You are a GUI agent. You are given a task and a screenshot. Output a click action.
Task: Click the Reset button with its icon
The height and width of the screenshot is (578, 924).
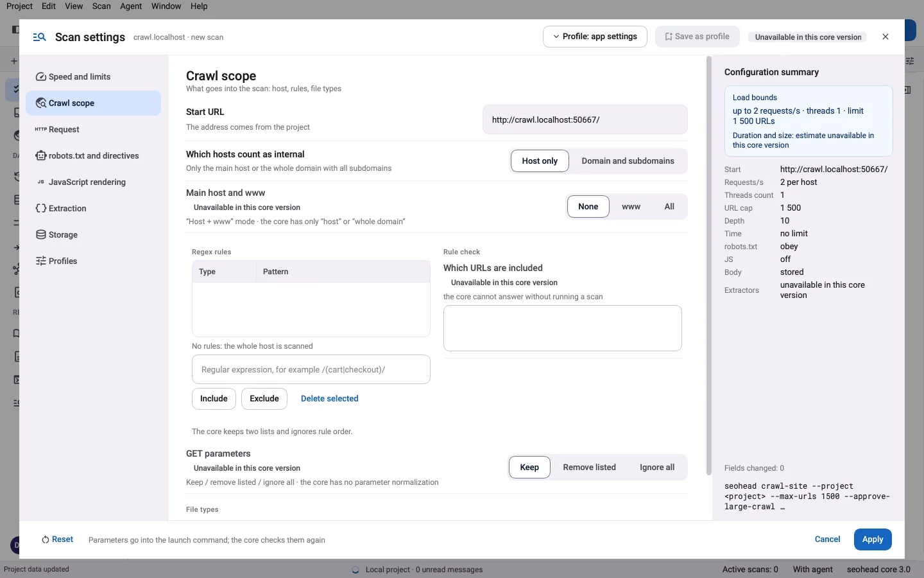[x=57, y=539]
